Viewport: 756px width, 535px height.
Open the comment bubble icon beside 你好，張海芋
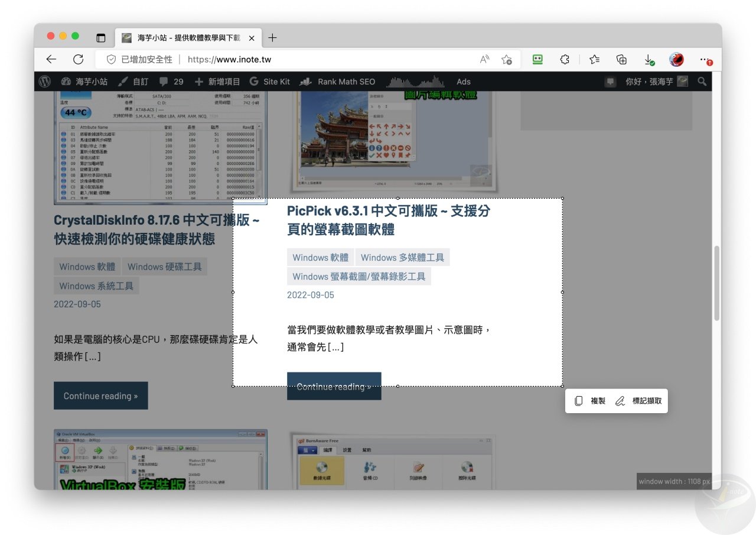(x=610, y=81)
